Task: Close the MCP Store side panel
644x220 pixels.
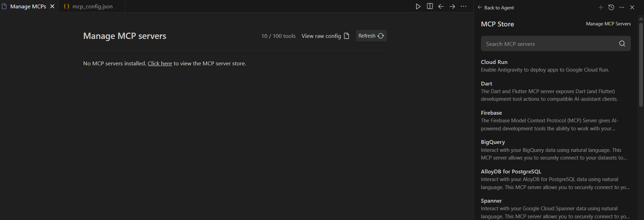Action: [632, 7]
